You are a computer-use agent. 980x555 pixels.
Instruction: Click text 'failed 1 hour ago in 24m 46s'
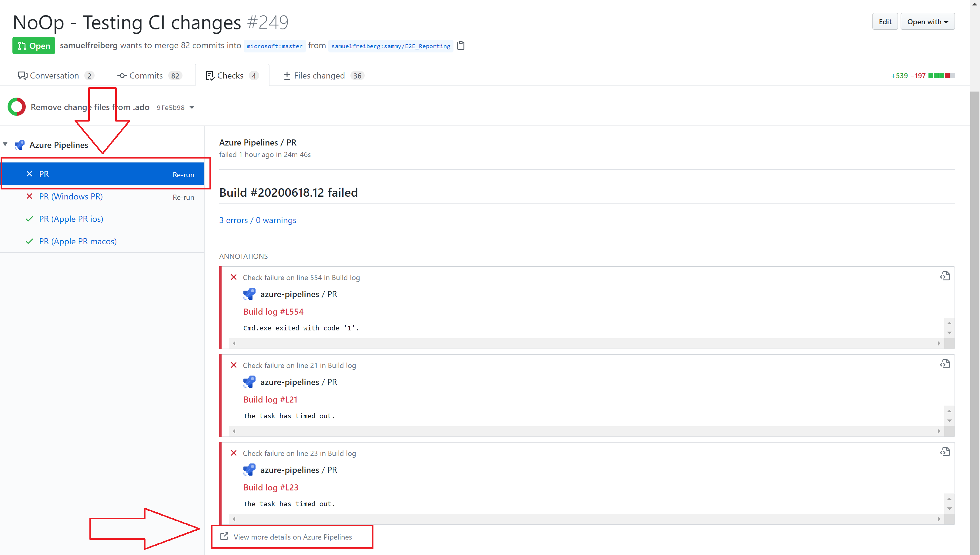coord(265,154)
